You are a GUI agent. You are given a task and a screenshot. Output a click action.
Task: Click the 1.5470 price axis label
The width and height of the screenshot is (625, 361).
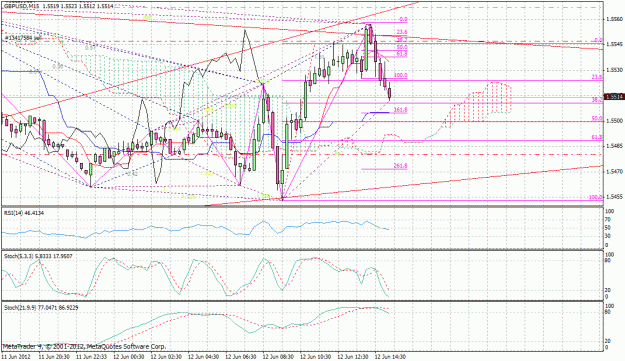(613, 172)
